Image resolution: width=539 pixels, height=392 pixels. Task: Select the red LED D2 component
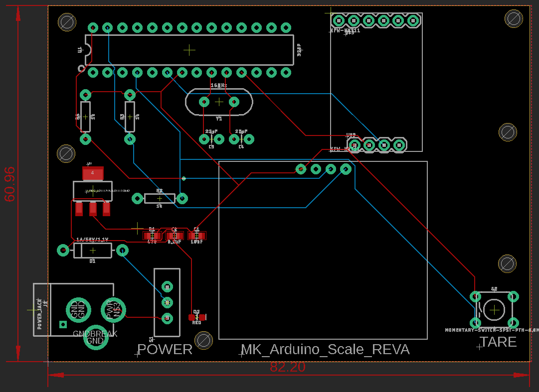click(197, 317)
